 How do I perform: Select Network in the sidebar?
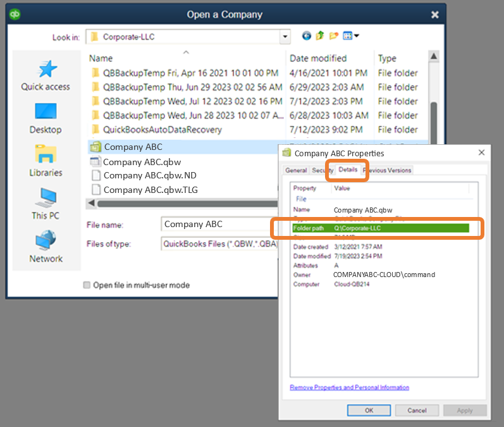[x=46, y=247]
